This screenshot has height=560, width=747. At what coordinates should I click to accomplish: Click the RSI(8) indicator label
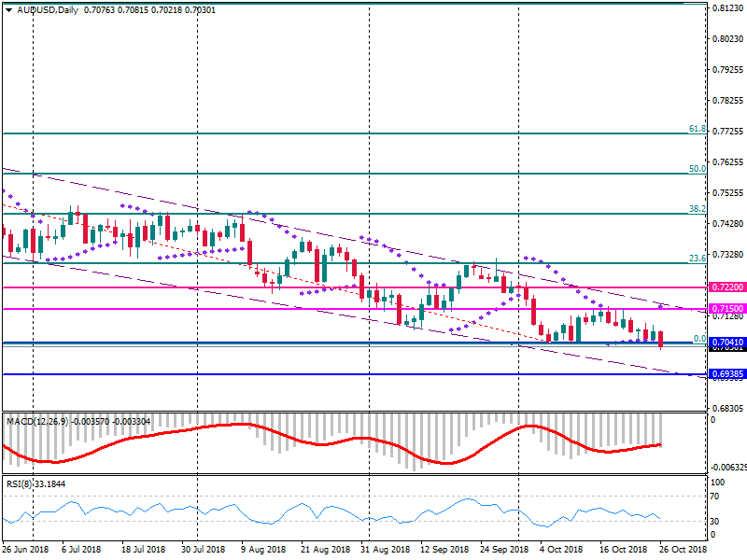[x=20, y=484]
